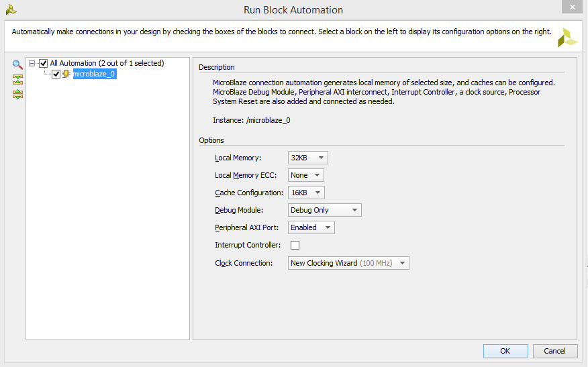588x367 pixels.
Task: Click the OK button
Action: point(505,351)
